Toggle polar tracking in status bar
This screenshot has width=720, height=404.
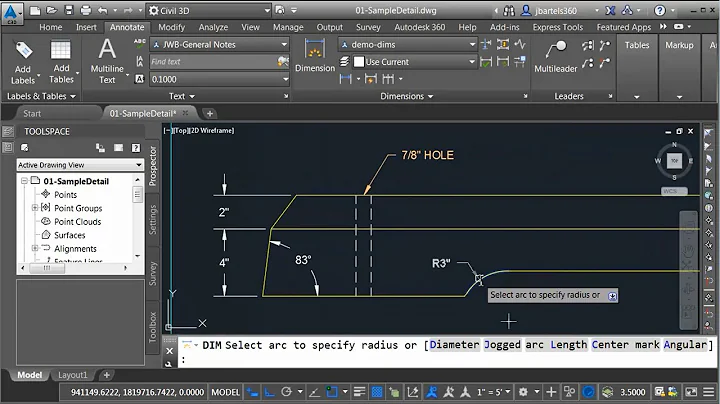pos(287,392)
